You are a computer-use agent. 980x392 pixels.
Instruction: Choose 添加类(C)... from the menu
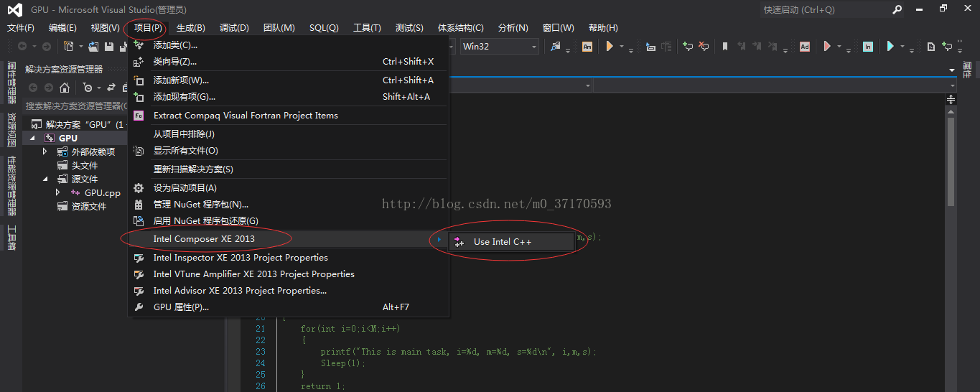(x=288, y=45)
